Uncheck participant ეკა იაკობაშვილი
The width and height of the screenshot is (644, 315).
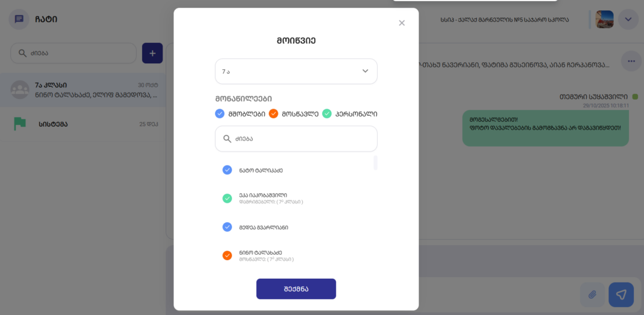(227, 198)
